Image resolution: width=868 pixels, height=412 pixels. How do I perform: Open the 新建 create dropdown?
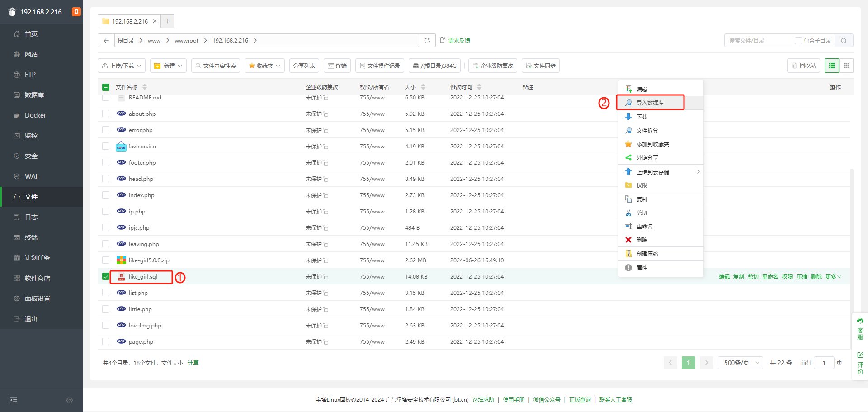pos(168,66)
